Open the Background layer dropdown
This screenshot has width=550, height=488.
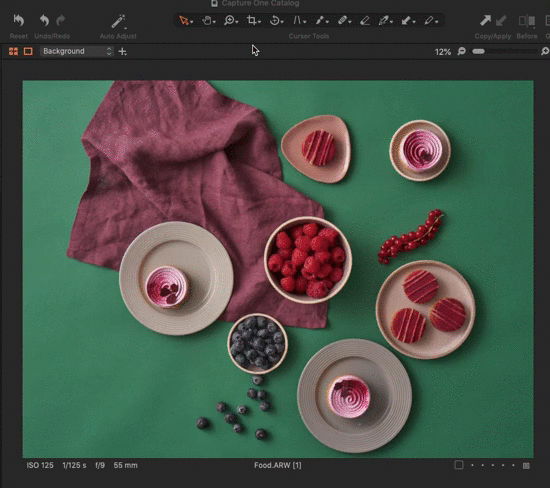(x=76, y=51)
